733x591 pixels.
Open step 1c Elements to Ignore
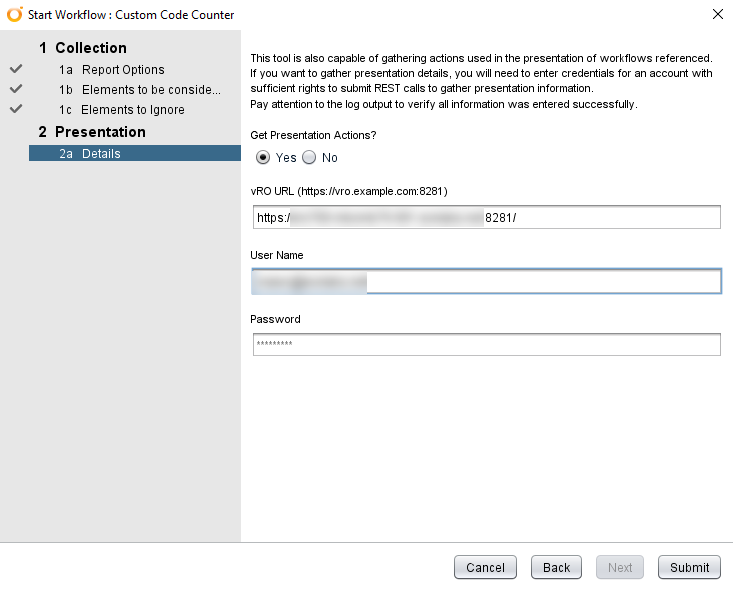[133, 110]
